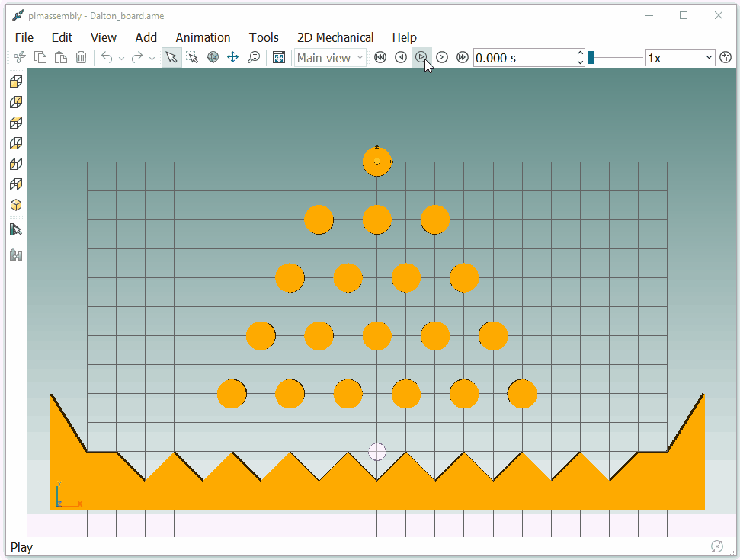Viewport: 740px width, 560px height.
Task: Open the Animation menu
Action: (x=203, y=37)
